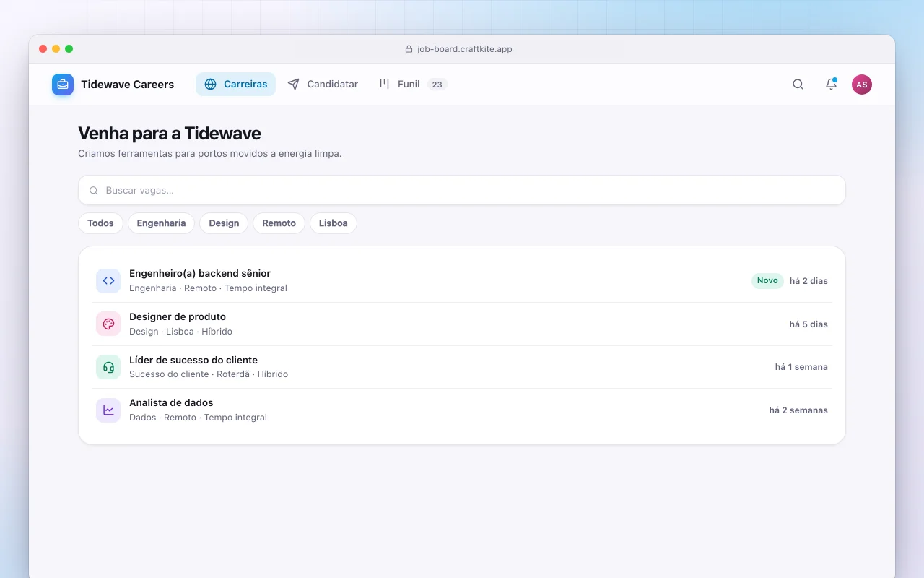Open Líder de sucesso do cliente listing
The image size is (924, 578).
462,367
